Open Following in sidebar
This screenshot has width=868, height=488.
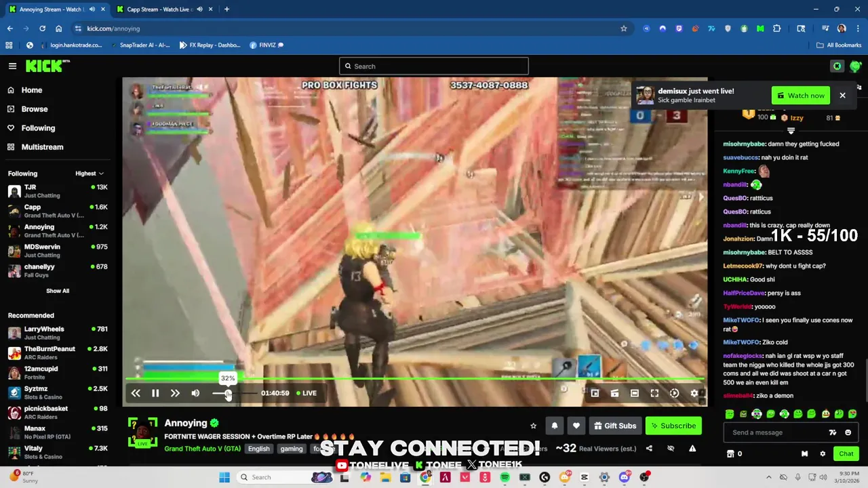(38, 128)
